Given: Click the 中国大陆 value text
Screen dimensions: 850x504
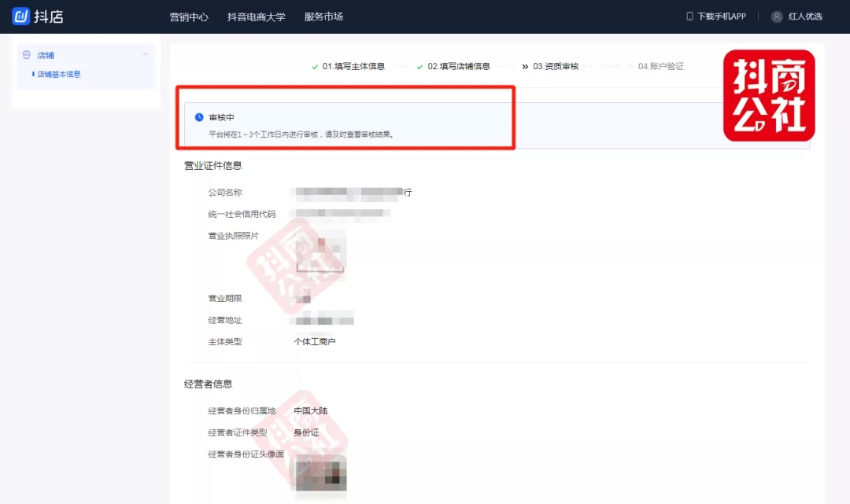Looking at the screenshot, I should 310,411.
